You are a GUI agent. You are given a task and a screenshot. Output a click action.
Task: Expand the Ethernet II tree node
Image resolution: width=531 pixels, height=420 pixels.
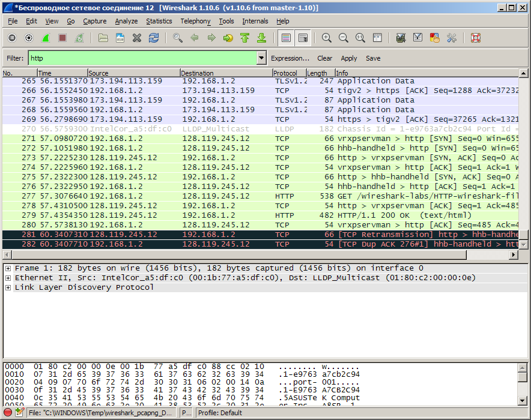(x=8, y=278)
